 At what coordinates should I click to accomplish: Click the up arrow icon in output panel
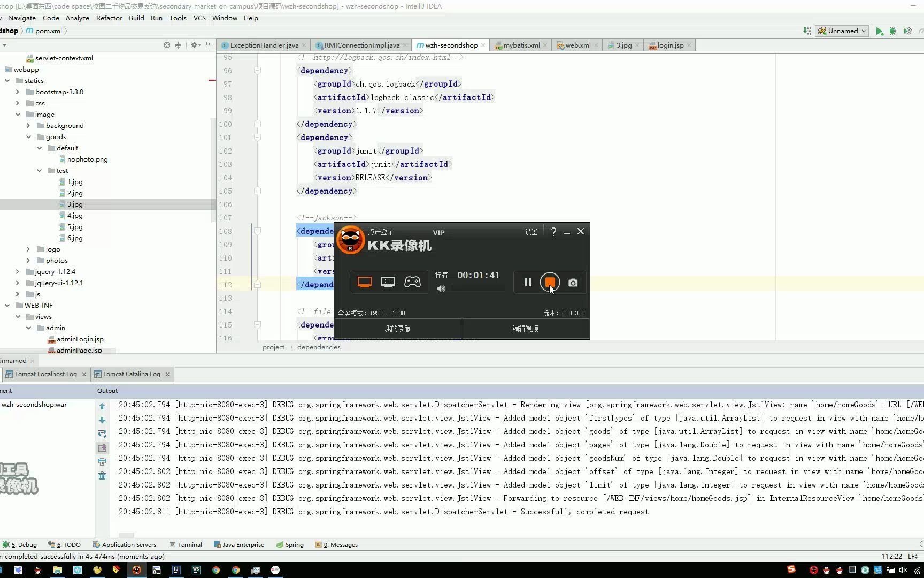pos(102,406)
